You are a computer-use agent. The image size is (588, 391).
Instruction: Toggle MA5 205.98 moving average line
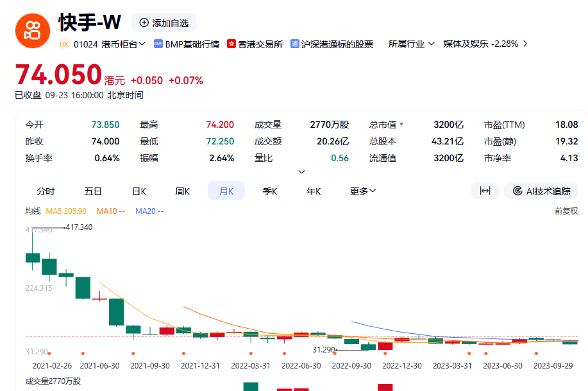[x=66, y=211]
